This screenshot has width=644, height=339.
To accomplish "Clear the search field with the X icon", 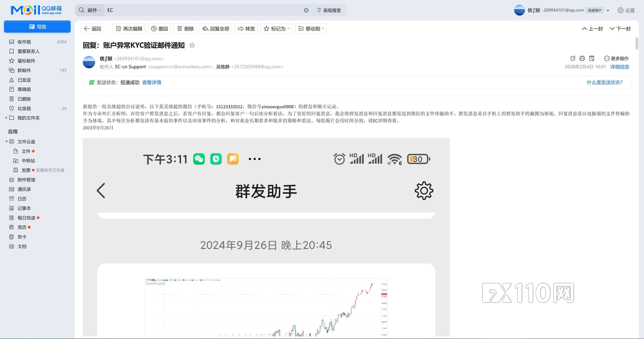I will 306,10.
